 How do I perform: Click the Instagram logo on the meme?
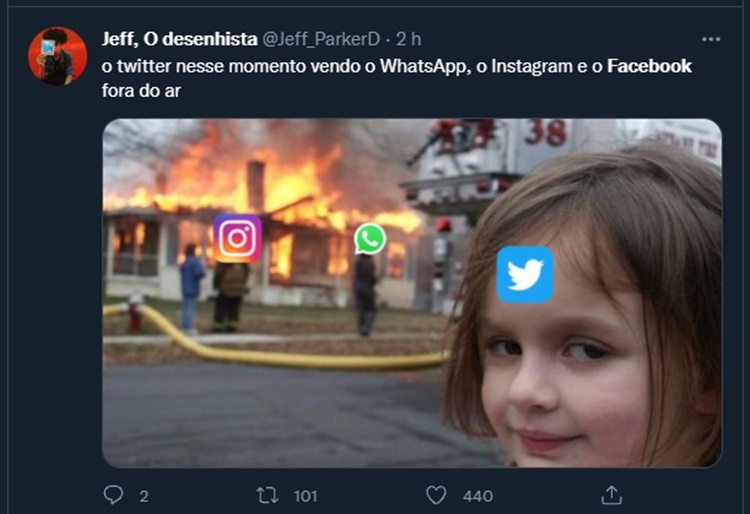click(238, 238)
